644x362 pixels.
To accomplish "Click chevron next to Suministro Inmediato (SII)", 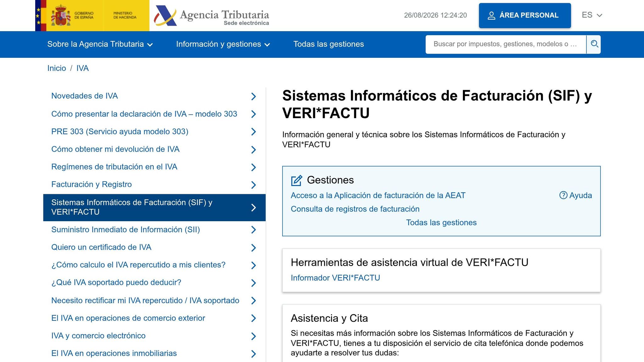I will (x=254, y=230).
